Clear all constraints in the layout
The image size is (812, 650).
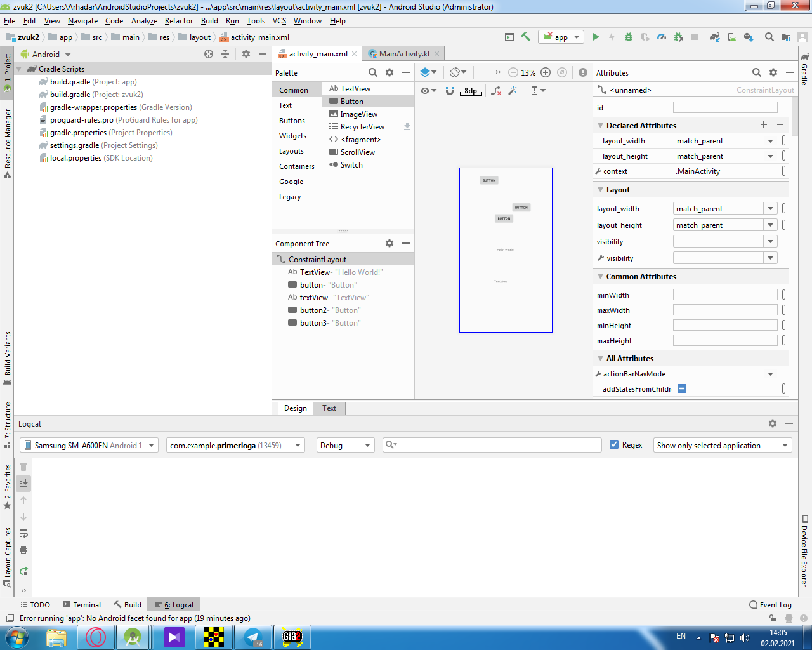click(x=496, y=91)
